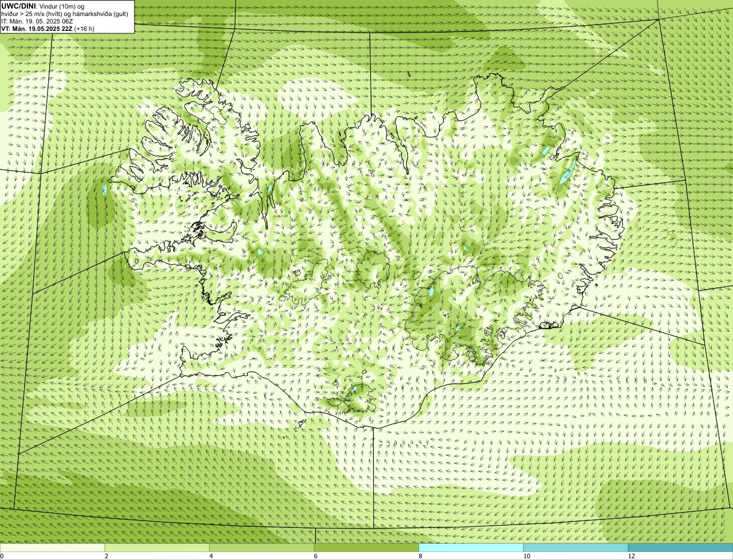Click the 'VT: Mán. 19.05.2025 22Z (+16 h)' line
733x560 pixels.
(x=48, y=28)
